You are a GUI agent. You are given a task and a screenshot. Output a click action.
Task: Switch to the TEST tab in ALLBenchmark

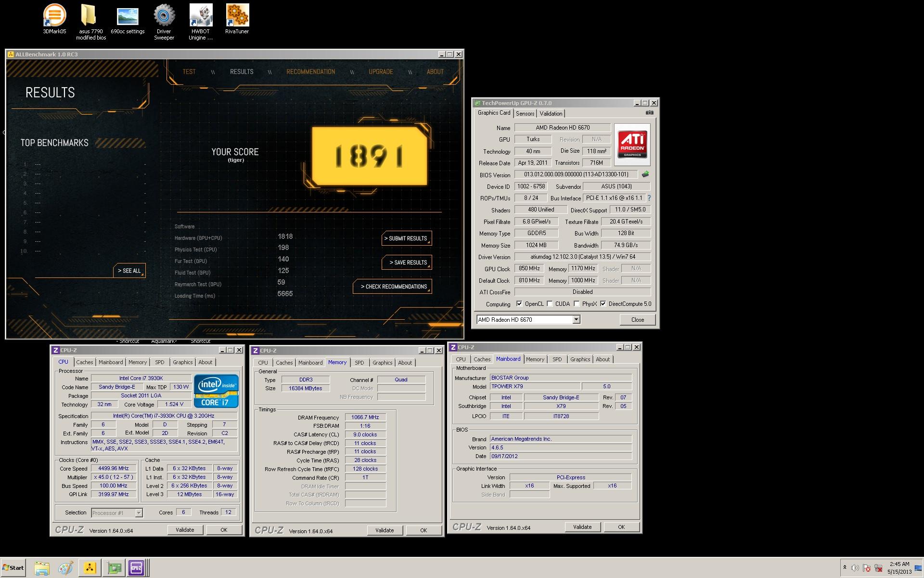tap(189, 71)
